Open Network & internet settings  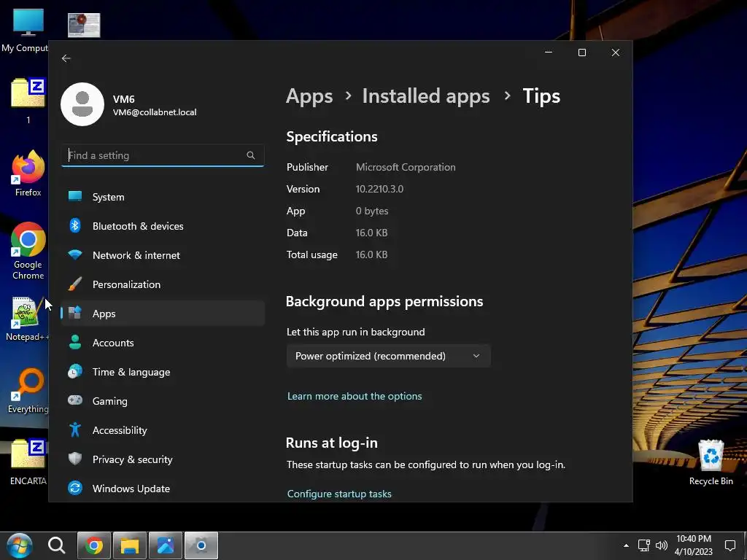tap(163, 255)
